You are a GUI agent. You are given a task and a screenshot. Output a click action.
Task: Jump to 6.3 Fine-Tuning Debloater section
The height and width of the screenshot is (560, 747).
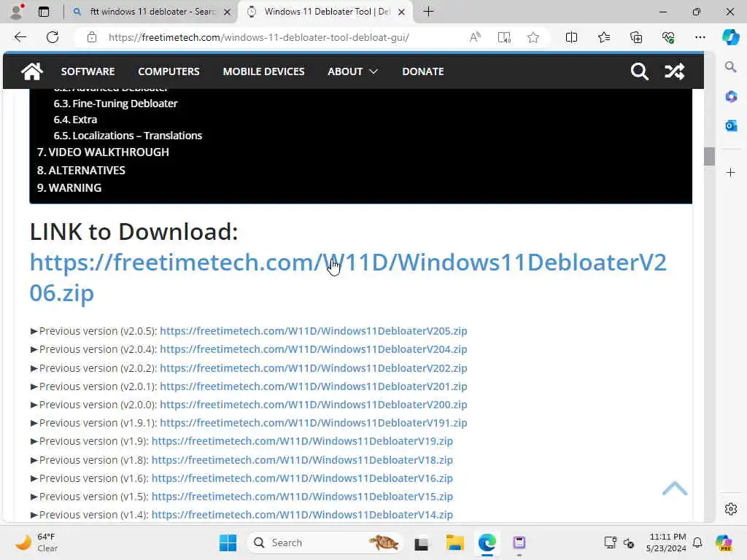115,104
